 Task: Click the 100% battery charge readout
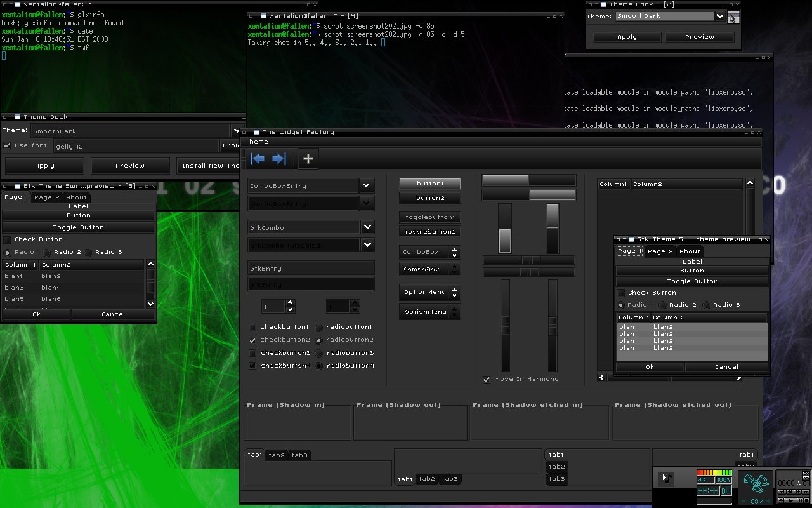(x=724, y=479)
